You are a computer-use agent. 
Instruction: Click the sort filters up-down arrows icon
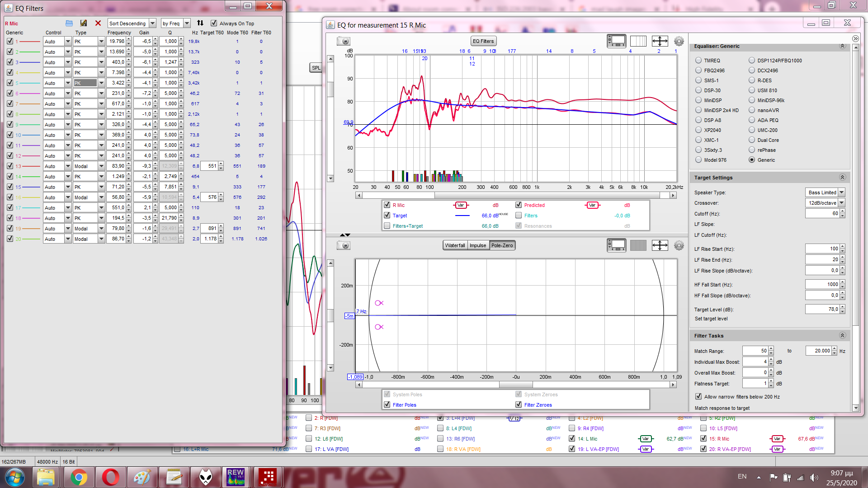200,23
